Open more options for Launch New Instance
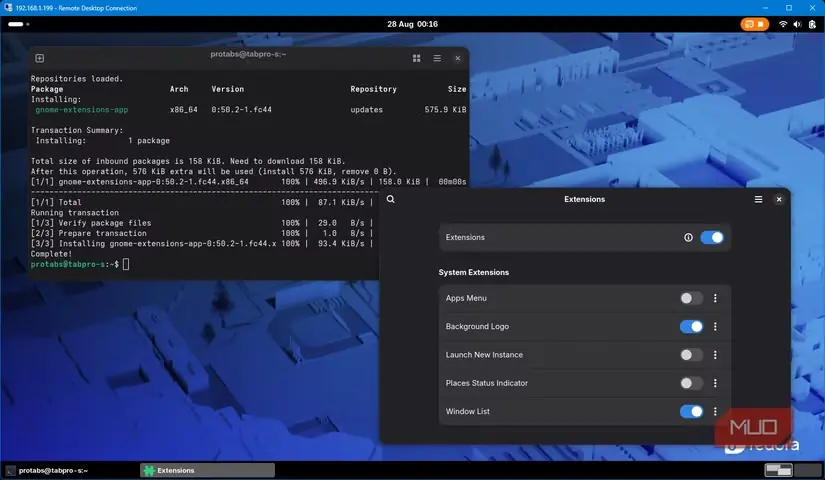 [715, 355]
